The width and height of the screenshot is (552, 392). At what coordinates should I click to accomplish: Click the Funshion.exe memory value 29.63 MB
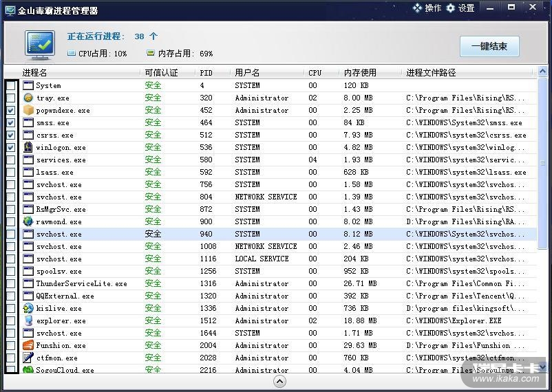pos(360,345)
